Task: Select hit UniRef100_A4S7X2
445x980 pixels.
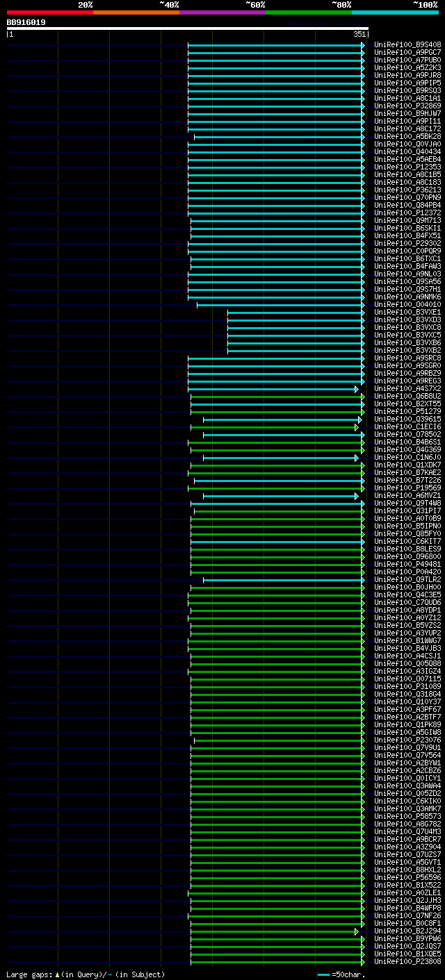Action: pos(407,389)
